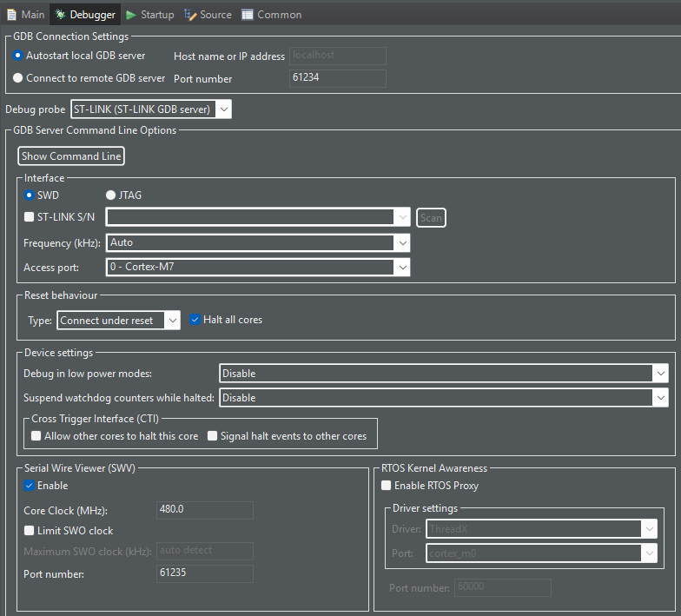
Task: Open the Source tab
Action: (208, 15)
